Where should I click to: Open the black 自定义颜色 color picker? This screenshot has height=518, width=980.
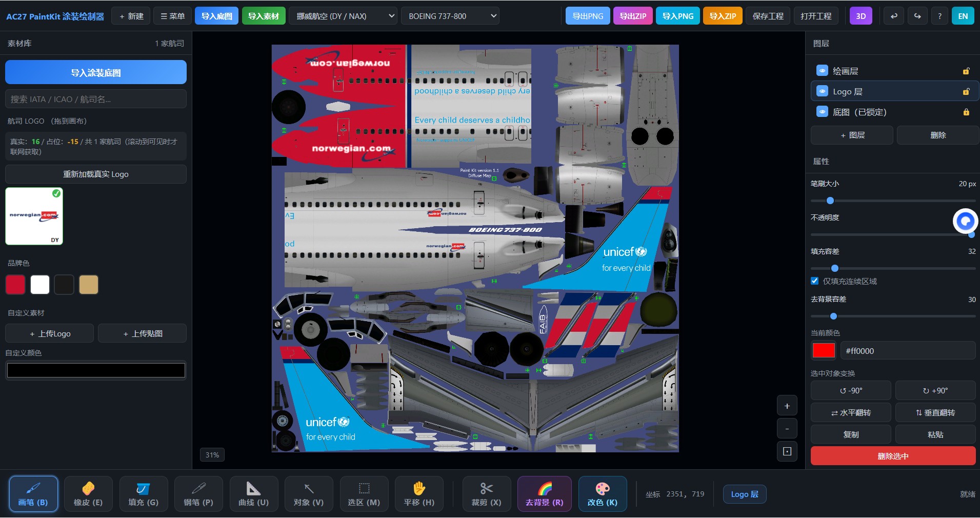pos(96,370)
